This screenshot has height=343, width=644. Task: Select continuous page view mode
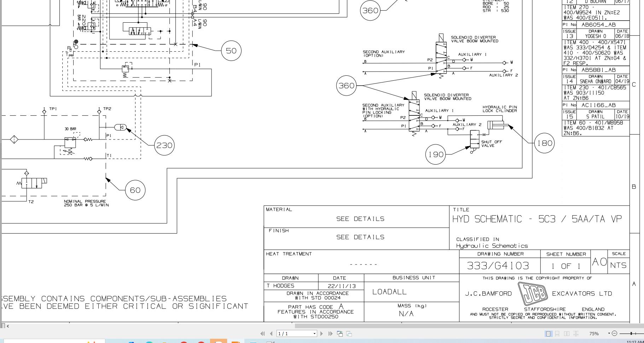pyautogui.click(x=557, y=333)
